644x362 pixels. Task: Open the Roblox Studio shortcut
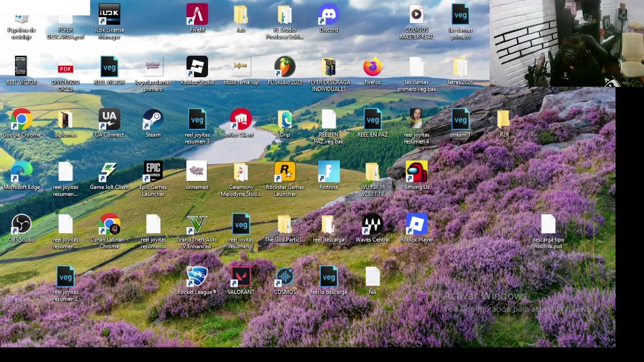pos(197,67)
